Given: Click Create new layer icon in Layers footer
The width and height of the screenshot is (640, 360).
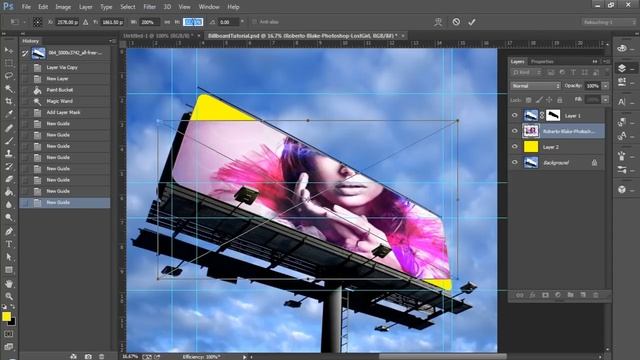Looking at the screenshot, I should click(x=583, y=295).
